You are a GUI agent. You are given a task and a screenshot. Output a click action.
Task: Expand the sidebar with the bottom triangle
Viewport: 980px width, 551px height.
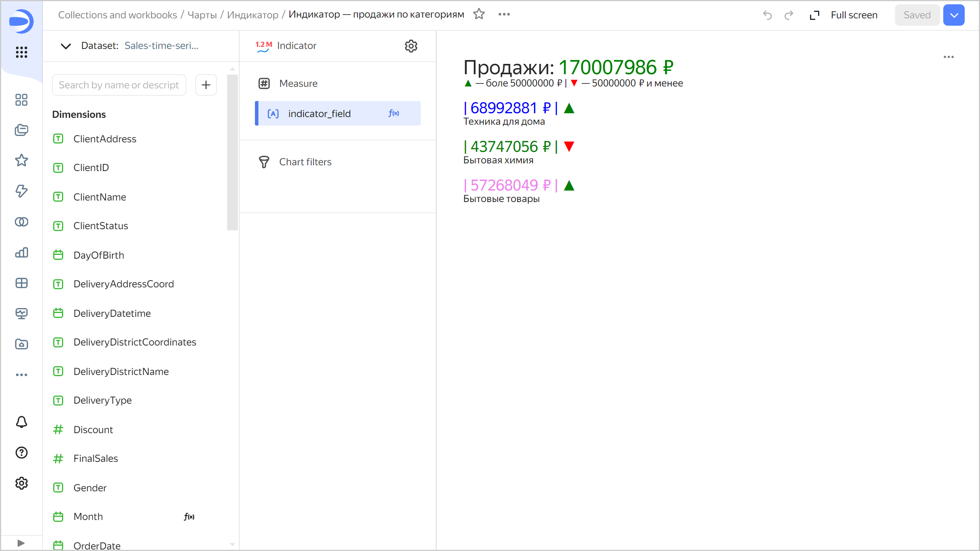(x=21, y=543)
